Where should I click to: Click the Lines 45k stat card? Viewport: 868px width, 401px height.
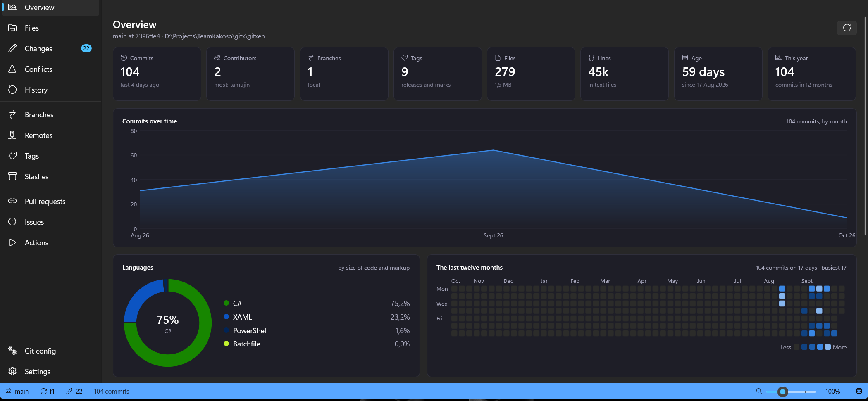tap(625, 74)
